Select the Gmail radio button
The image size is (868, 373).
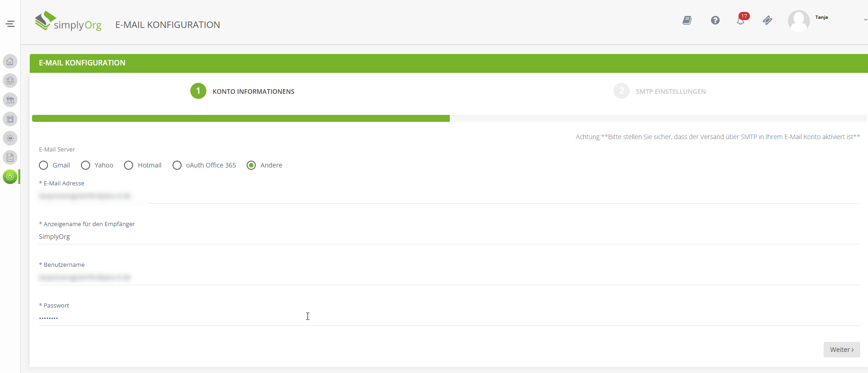[43, 165]
